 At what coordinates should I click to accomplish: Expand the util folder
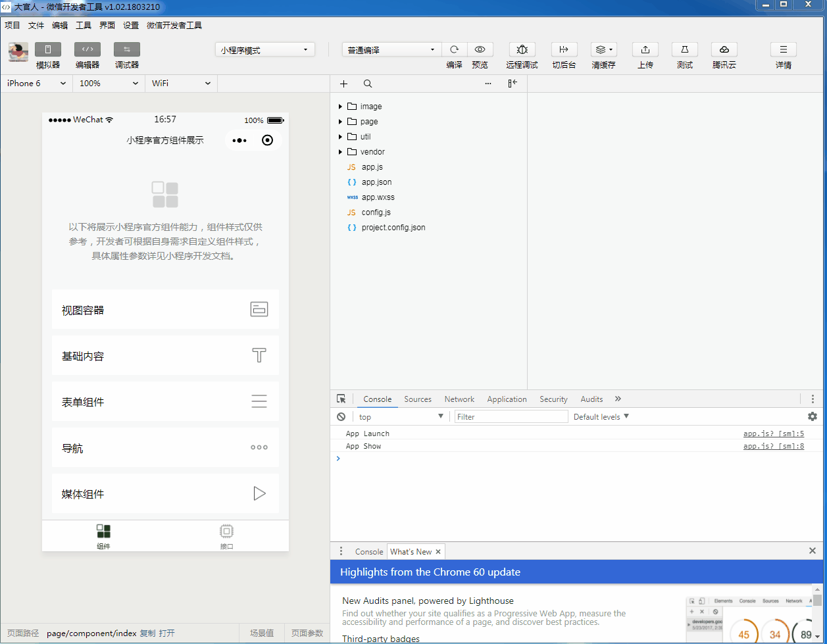(340, 137)
